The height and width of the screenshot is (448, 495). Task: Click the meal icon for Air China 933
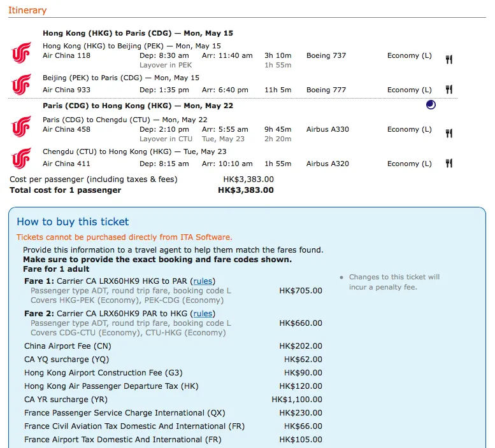[x=449, y=89]
